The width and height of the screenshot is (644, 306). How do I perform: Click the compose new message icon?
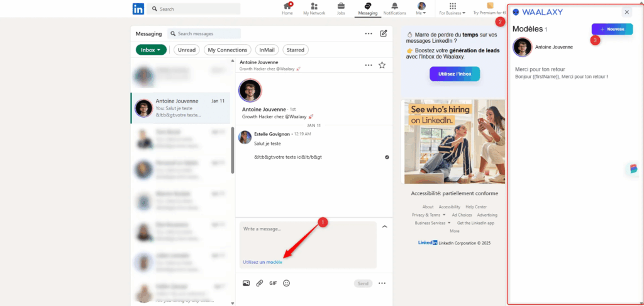click(384, 33)
